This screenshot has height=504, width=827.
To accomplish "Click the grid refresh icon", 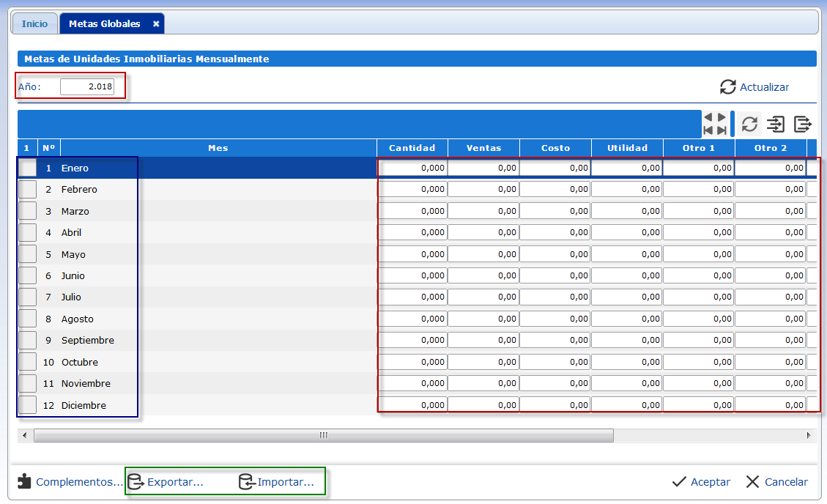I will pyautogui.click(x=749, y=124).
